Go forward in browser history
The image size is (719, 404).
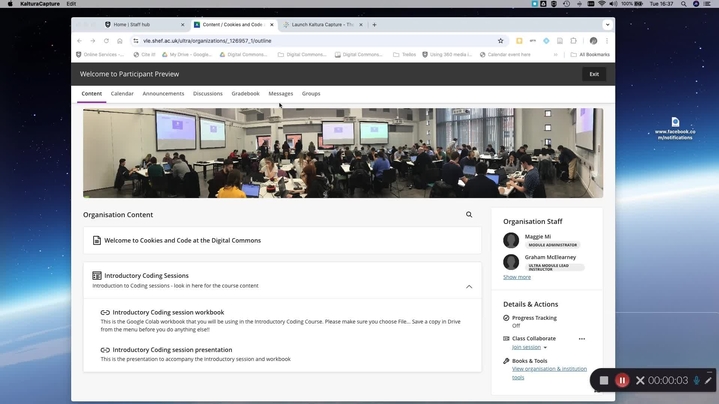pos(93,41)
